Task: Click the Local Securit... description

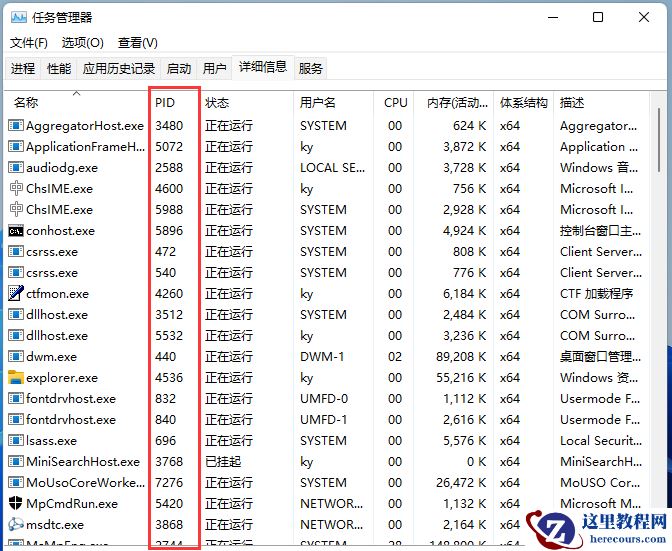Action: 601,440
